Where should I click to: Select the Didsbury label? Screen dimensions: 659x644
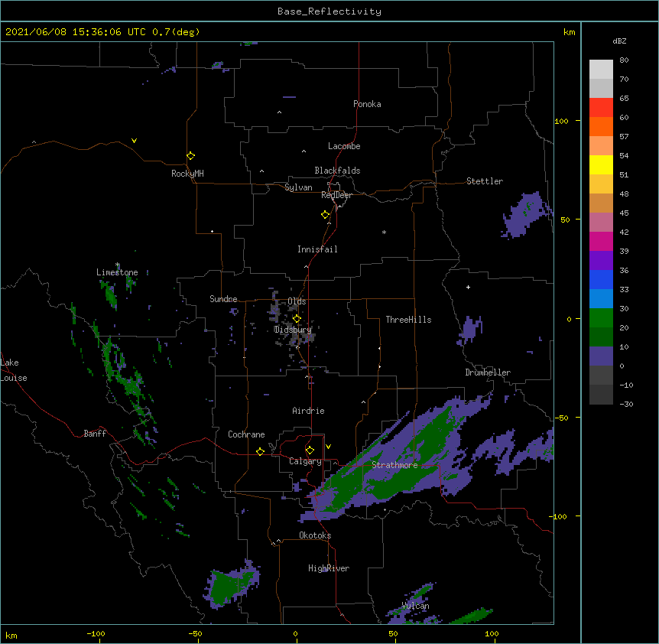pos(293,330)
